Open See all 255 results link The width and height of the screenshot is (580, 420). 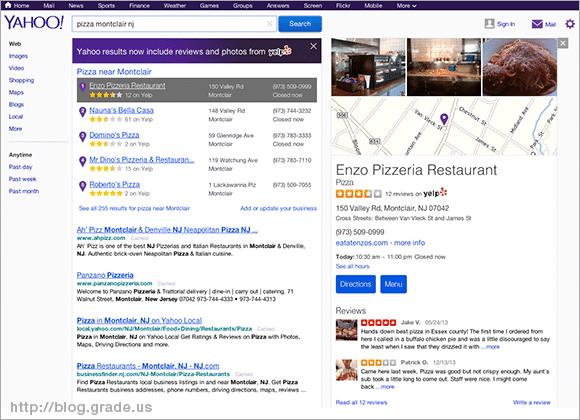[134, 208]
